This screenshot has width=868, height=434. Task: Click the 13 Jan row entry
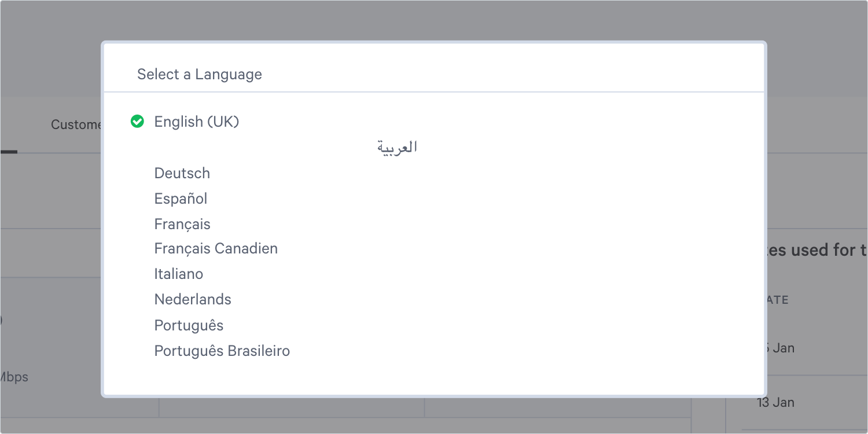775,402
